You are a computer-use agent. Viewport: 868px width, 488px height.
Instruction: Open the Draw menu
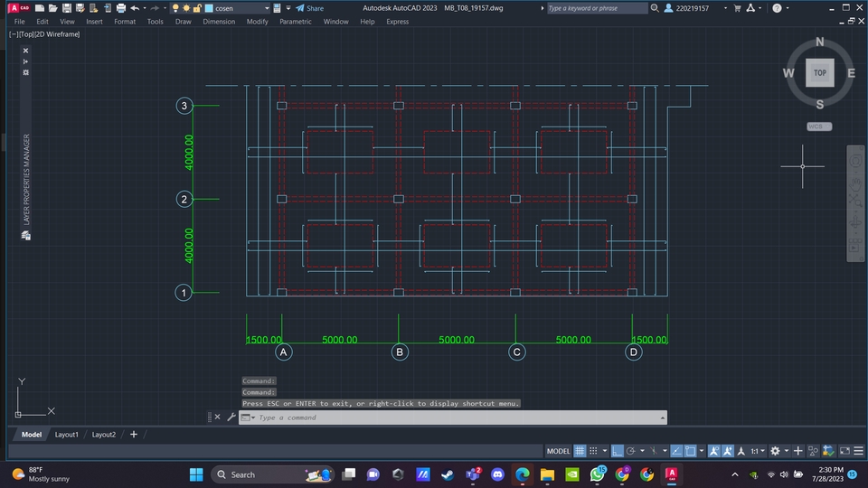coord(184,22)
